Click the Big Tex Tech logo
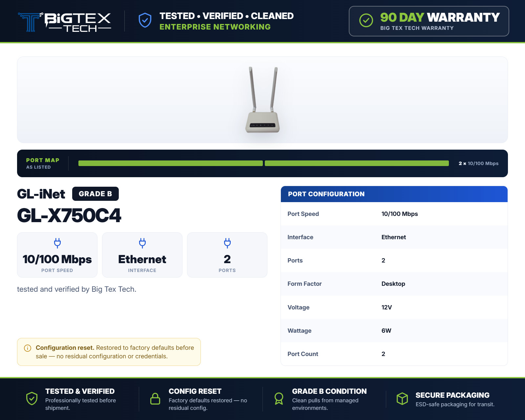The width and height of the screenshot is (525, 420). (64, 22)
